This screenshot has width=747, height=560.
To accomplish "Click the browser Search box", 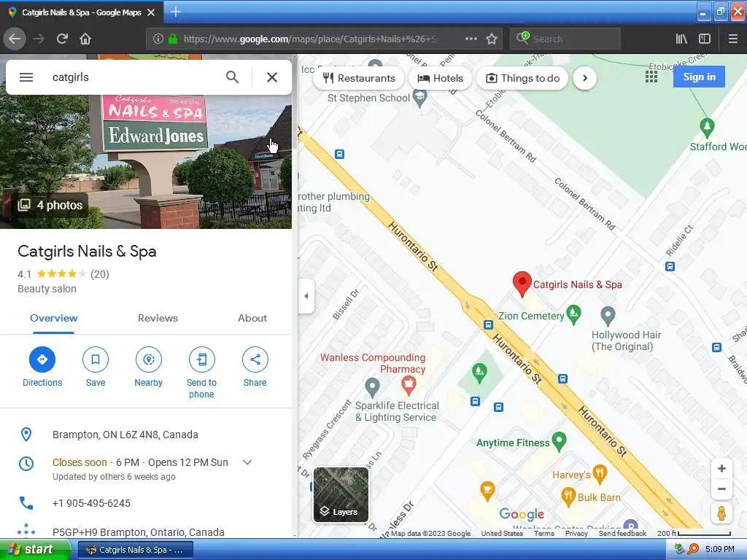I will coord(565,39).
